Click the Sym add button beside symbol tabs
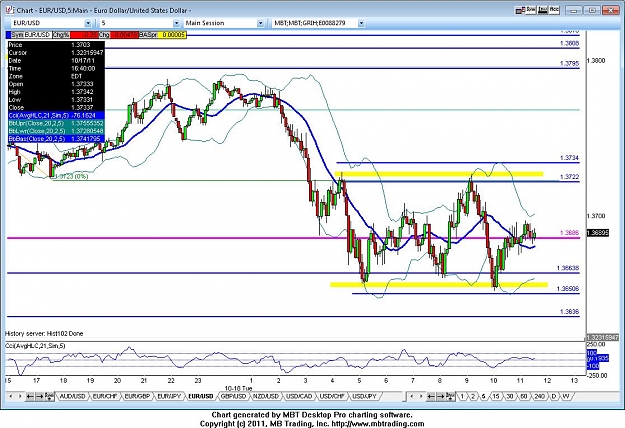Screen dimensions: 625x428 [x=49, y=396]
